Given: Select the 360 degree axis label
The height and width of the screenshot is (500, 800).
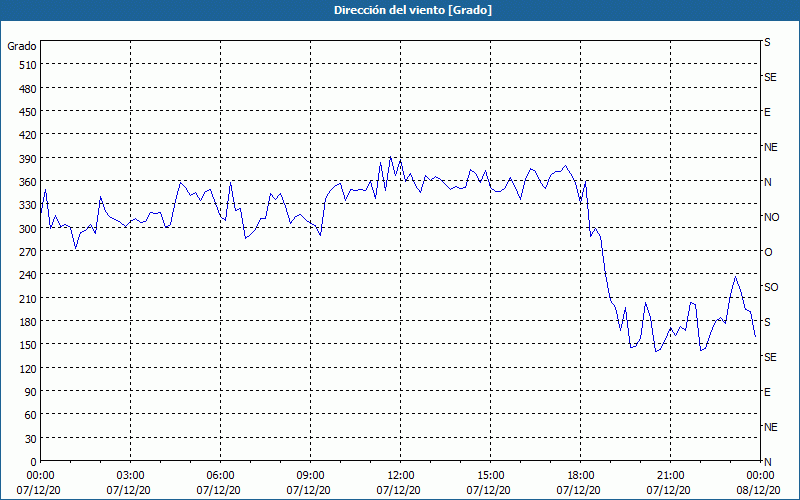Looking at the screenshot, I should 29,182.
